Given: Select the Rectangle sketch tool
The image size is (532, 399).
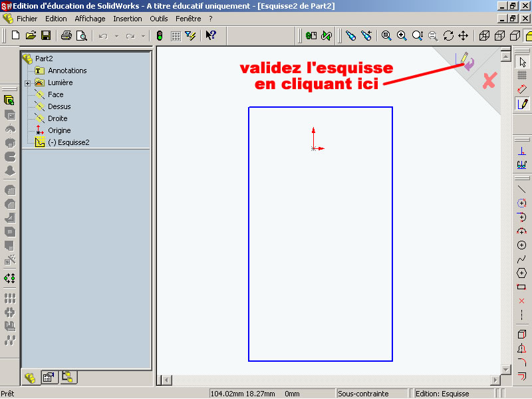Looking at the screenshot, I should (522, 287).
